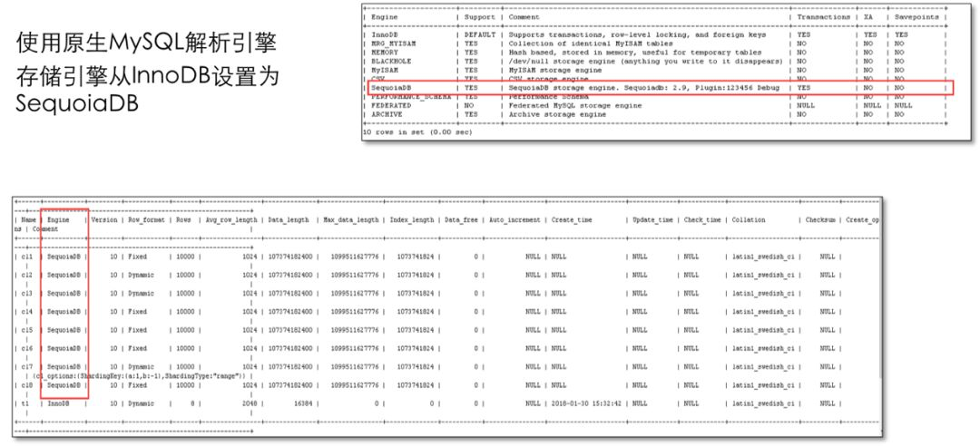Image resolution: width=980 pixels, height=446 pixels.
Task: Click the "Checksum" column header
Action: pos(820,220)
